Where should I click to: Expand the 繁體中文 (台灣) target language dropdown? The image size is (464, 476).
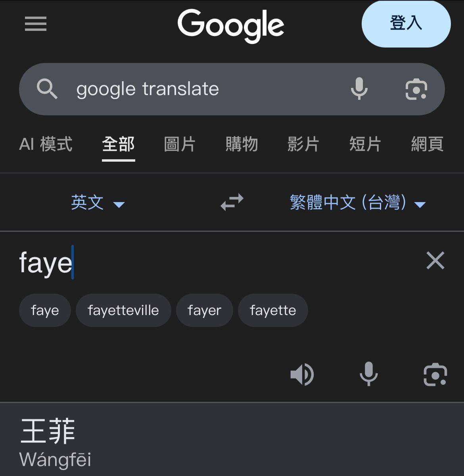[358, 203]
